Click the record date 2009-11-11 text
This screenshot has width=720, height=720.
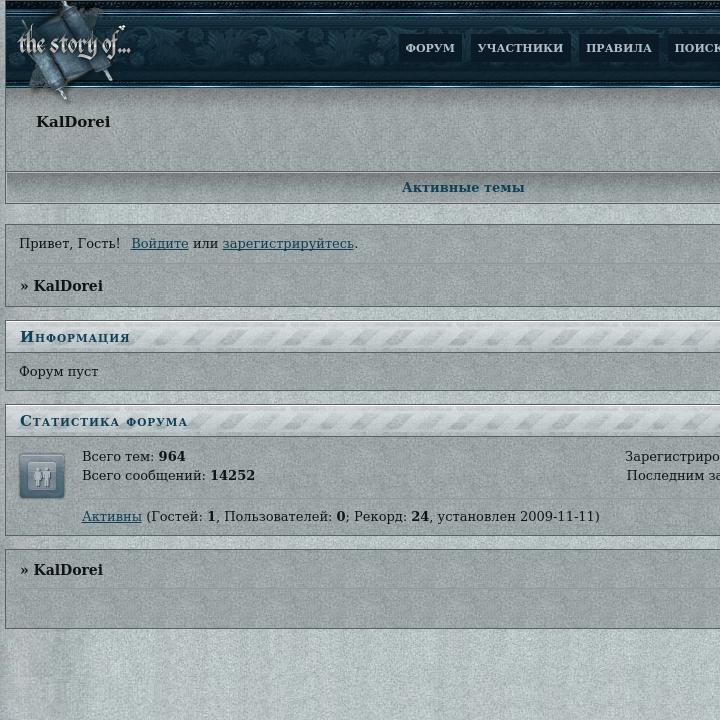[x=557, y=517]
